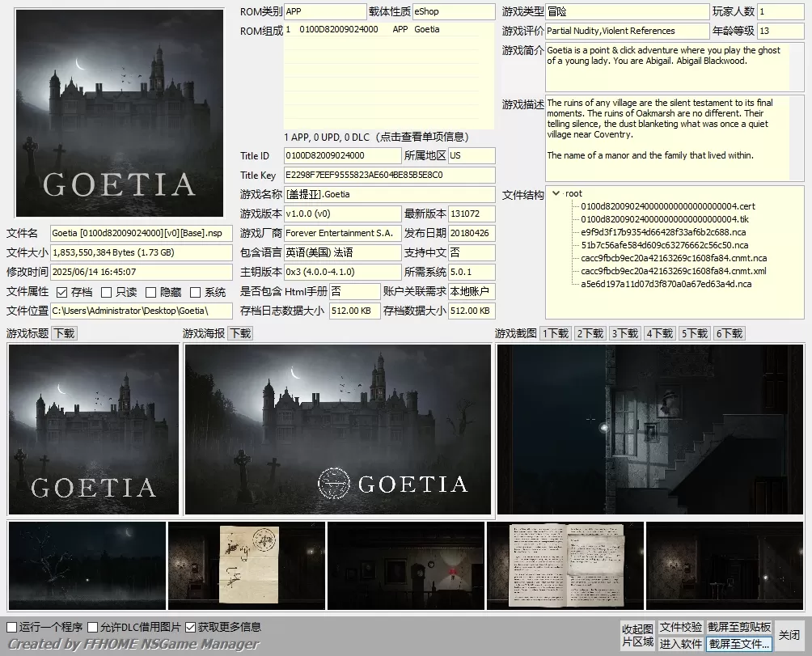Select the .cnmt.xml file in tree

click(x=673, y=271)
